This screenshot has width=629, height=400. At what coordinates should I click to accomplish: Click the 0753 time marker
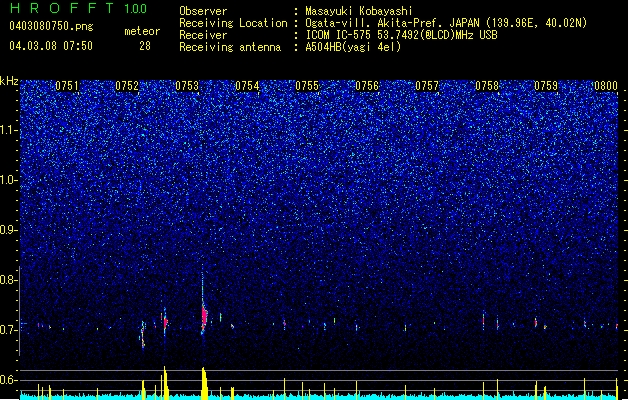click(187, 86)
